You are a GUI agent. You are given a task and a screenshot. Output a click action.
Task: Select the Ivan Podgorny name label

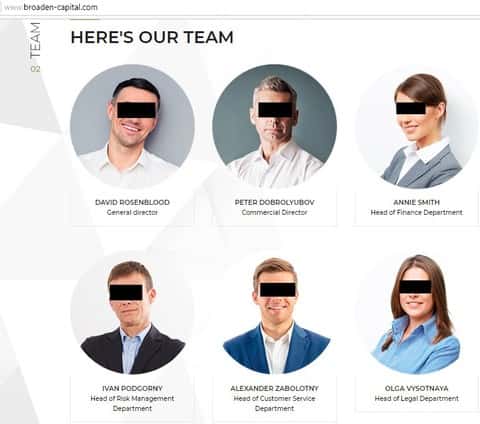tap(132, 388)
